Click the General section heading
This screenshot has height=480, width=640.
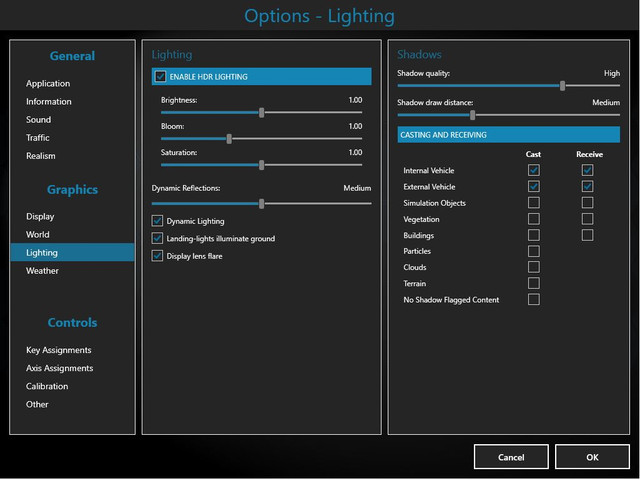tap(72, 56)
